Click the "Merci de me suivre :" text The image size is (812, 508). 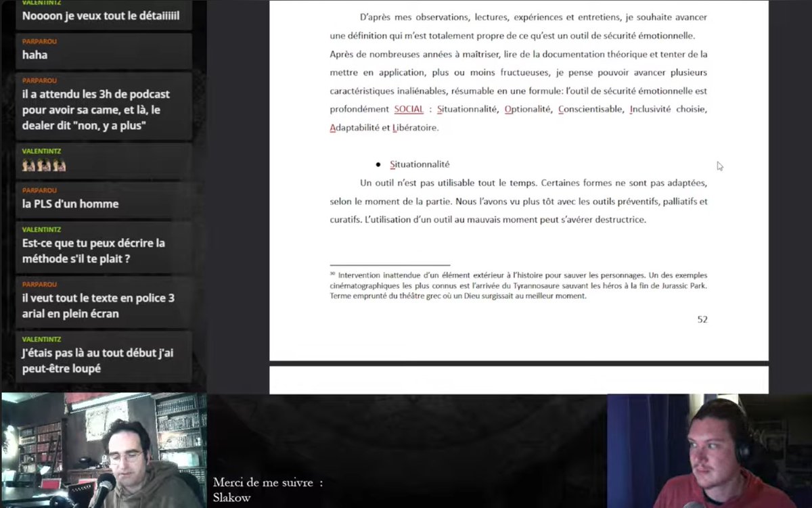click(x=268, y=482)
